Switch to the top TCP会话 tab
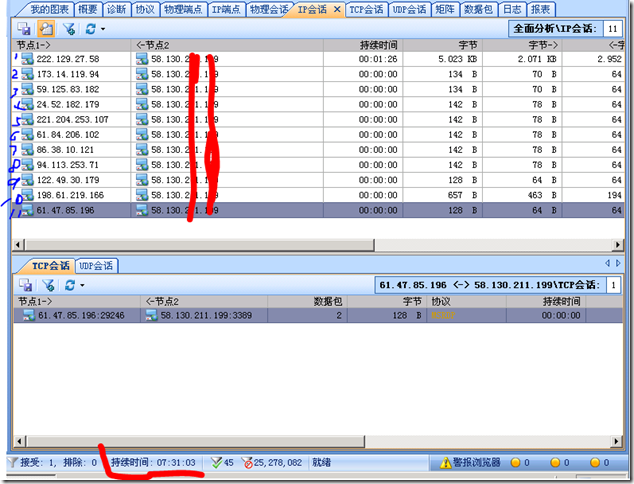The height and width of the screenshot is (484, 634). pos(367,9)
